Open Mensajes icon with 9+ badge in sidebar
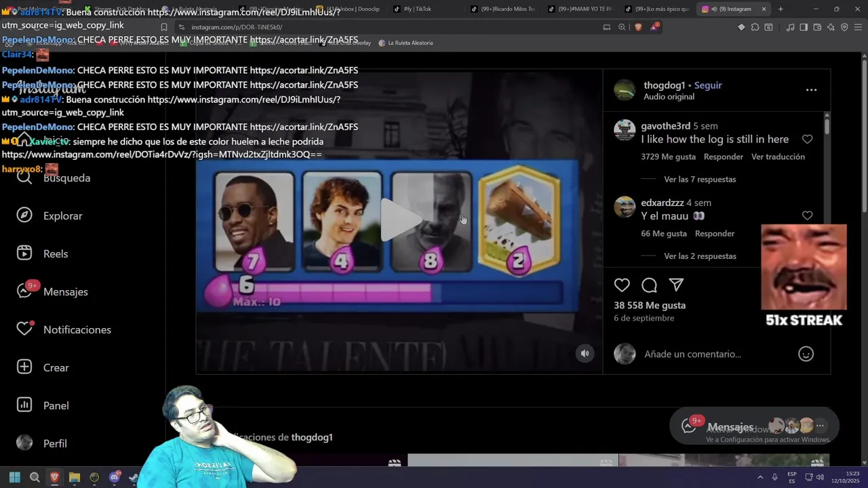The width and height of the screenshot is (868, 488). point(24,291)
